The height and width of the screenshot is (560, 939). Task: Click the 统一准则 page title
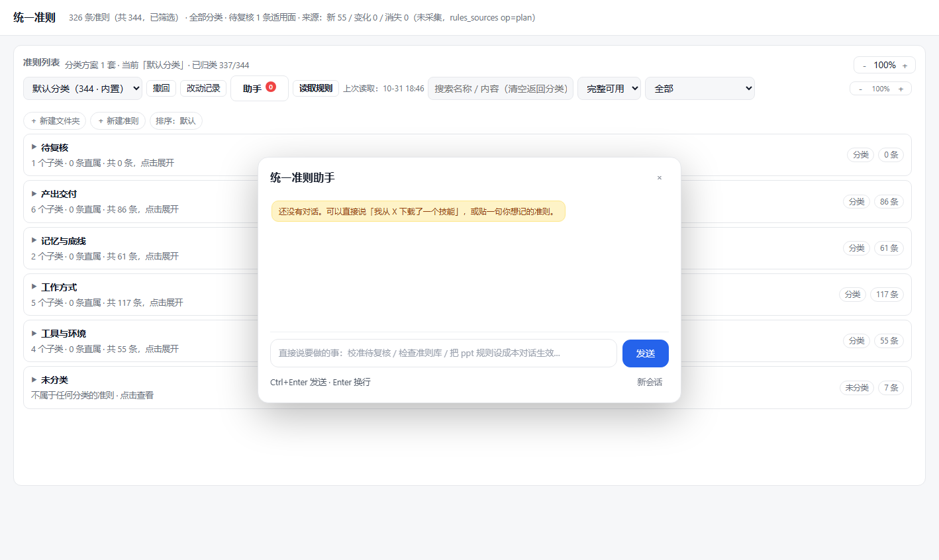(34, 17)
